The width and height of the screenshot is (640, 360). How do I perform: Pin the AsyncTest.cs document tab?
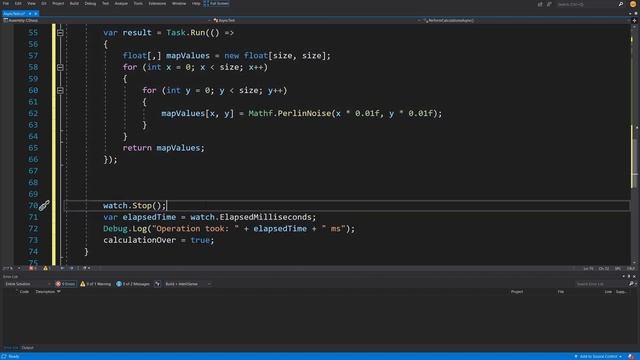30,14
